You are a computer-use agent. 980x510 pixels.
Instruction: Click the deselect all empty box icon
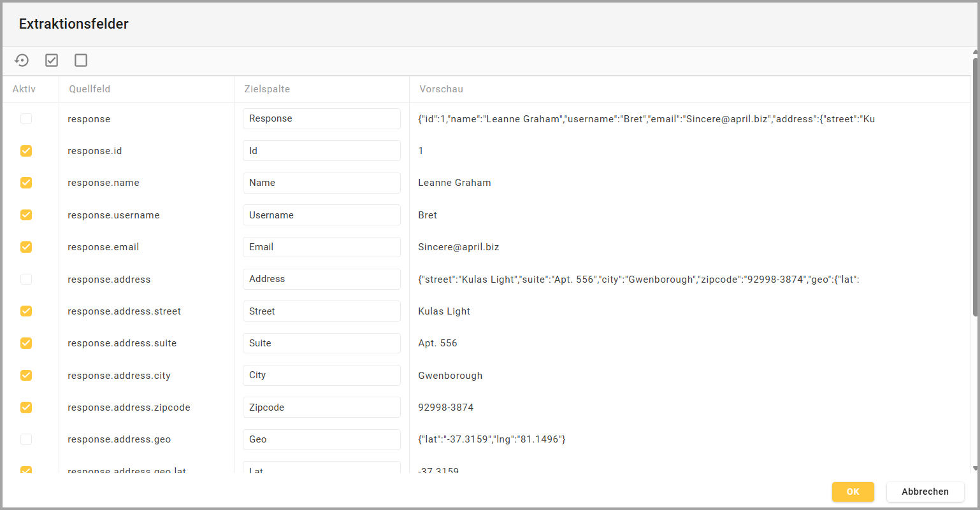coord(81,60)
